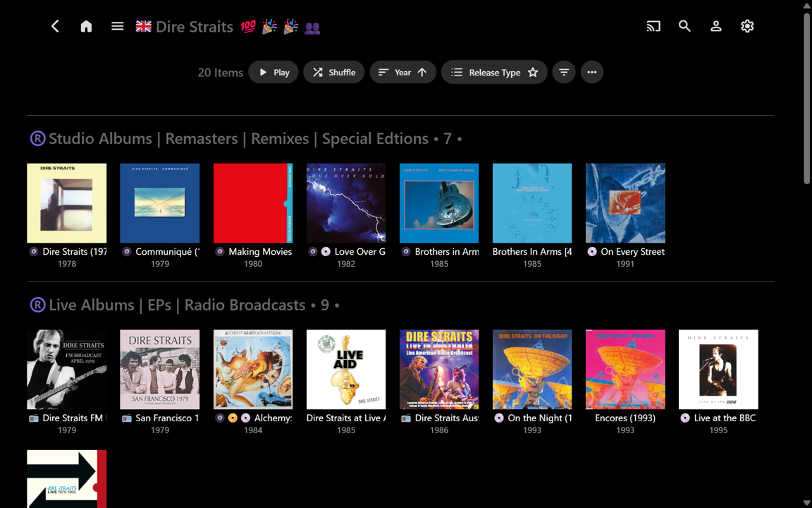Click the 100 emoji in the title

(248, 26)
